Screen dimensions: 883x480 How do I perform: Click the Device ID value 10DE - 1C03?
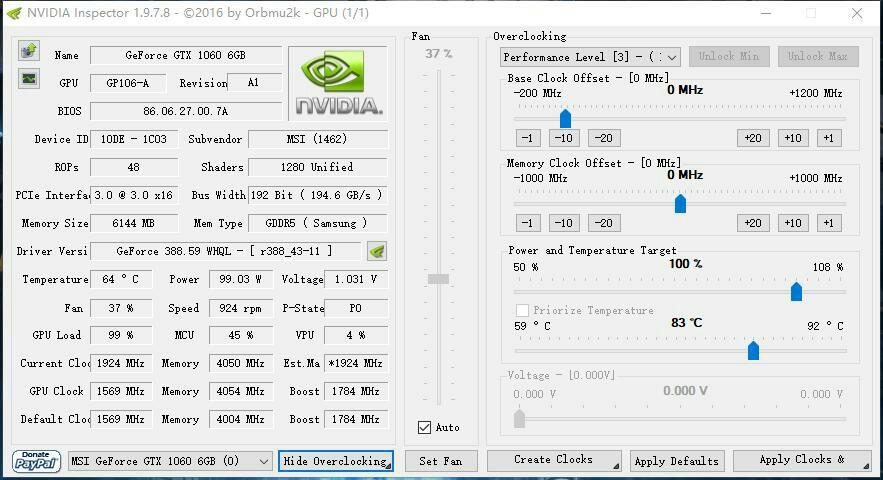[x=134, y=139]
